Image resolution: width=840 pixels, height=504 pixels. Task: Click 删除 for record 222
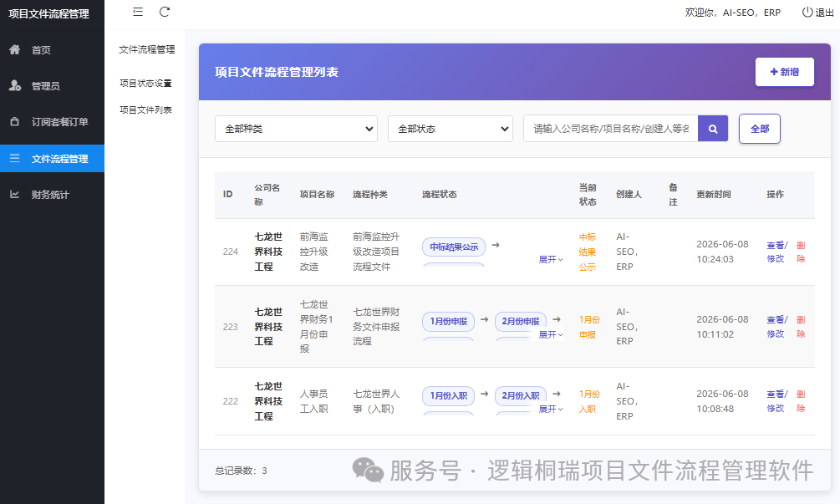coord(801,401)
